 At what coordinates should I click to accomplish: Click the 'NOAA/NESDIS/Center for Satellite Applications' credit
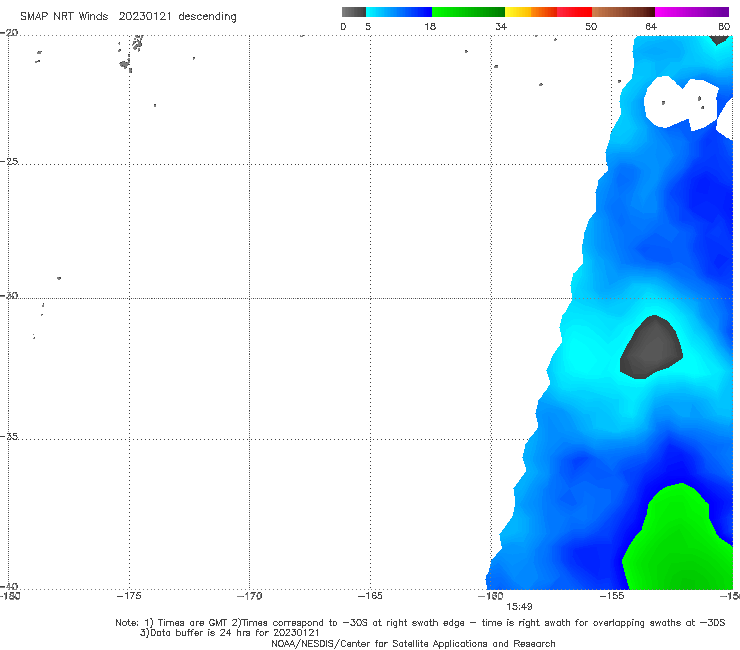pos(413,643)
